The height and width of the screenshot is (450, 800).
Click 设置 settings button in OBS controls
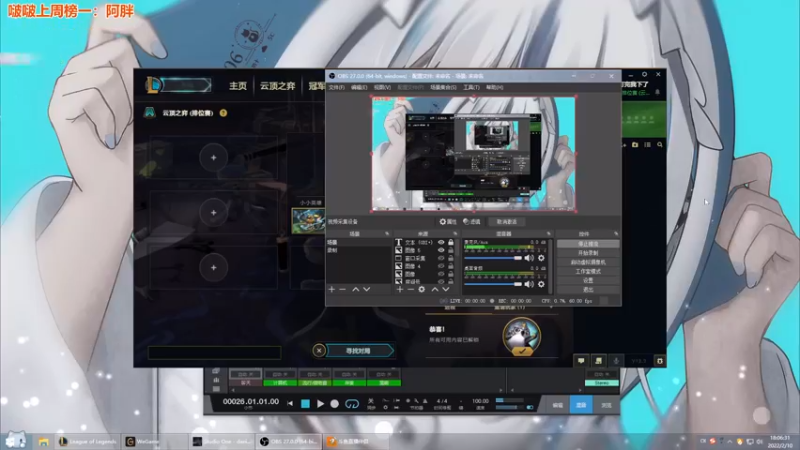pyautogui.click(x=588, y=281)
